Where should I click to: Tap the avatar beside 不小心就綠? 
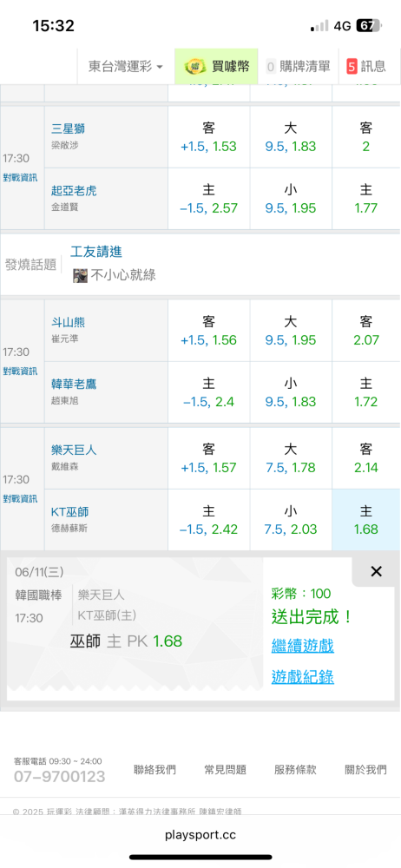81,276
